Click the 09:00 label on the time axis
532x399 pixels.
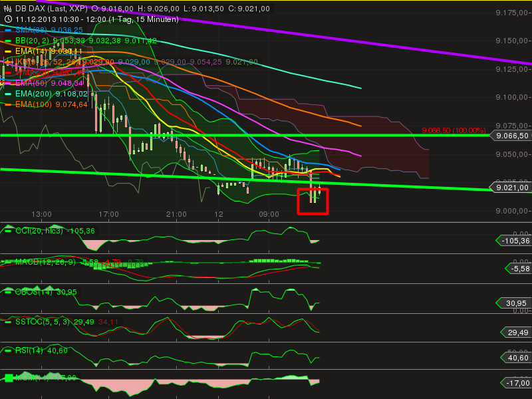(269, 214)
